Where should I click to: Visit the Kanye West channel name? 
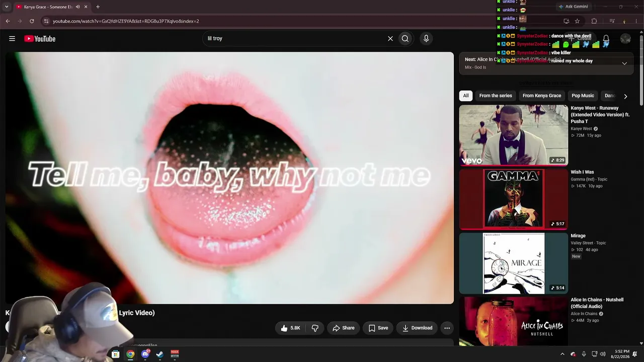[581, 129]
